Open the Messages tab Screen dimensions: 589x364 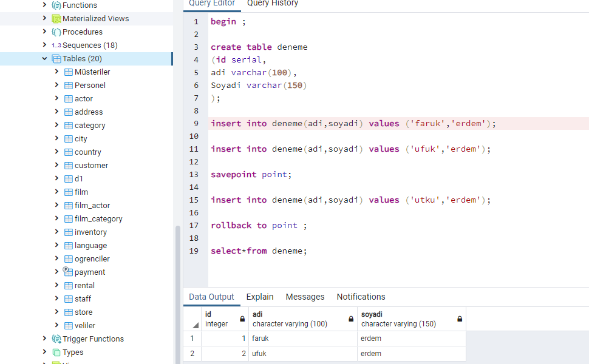[305, 297]
